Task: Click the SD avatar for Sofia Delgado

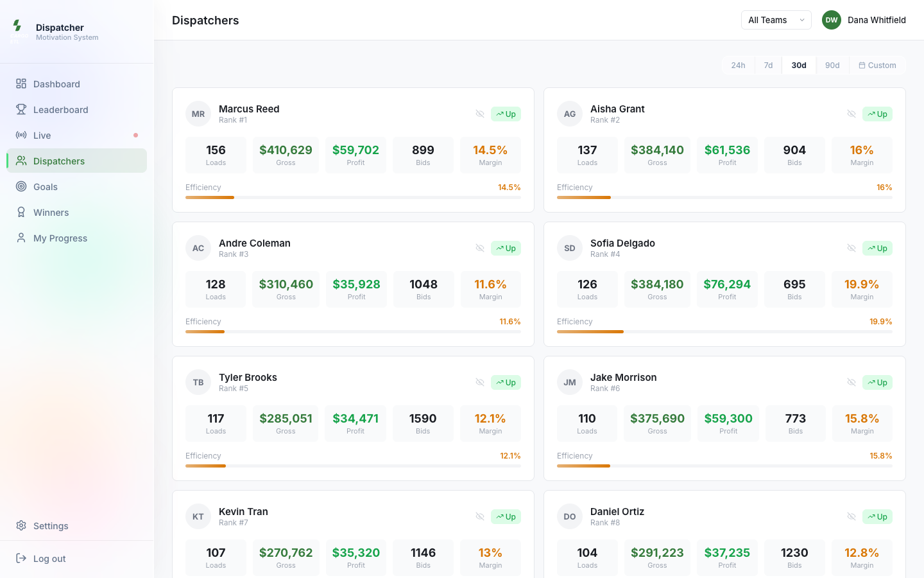Action: point(570,248)
